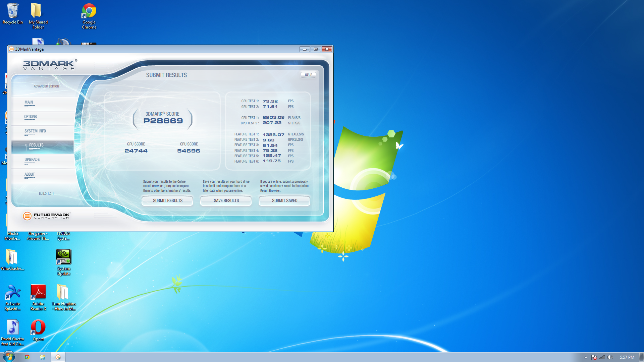644x362 pixels.
Task: Open Activate Splashtop desktop shortcut
Action: click(x=12, y=297)
